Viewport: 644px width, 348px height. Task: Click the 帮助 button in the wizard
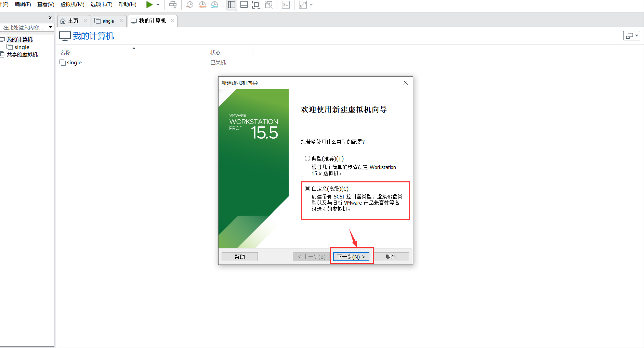pos(239,256)
